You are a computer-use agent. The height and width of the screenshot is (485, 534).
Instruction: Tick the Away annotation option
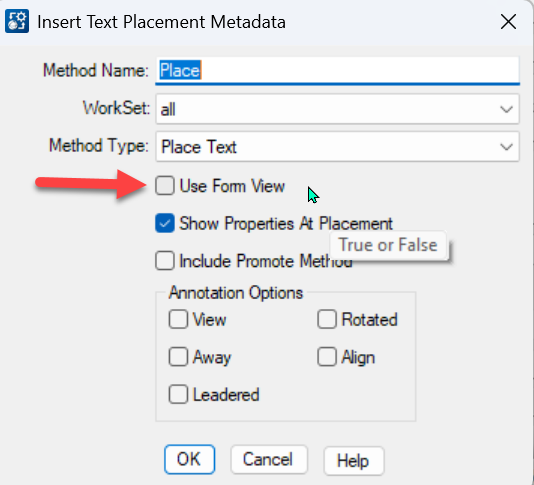point(178,357)
